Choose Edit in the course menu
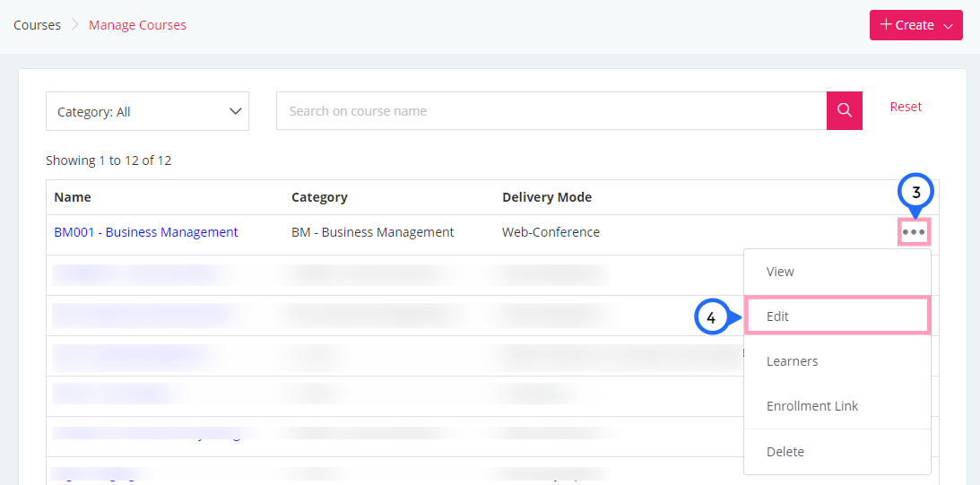The image size is (980, 485). tap(837, 316)
